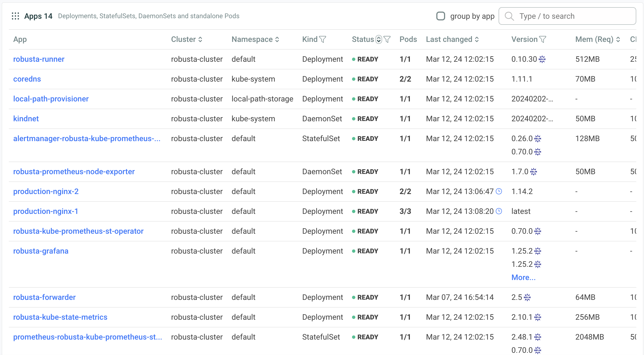Enable the group by app checkbox
The image size is (644, 355).
pyautogui.click(x=441, y=16)
